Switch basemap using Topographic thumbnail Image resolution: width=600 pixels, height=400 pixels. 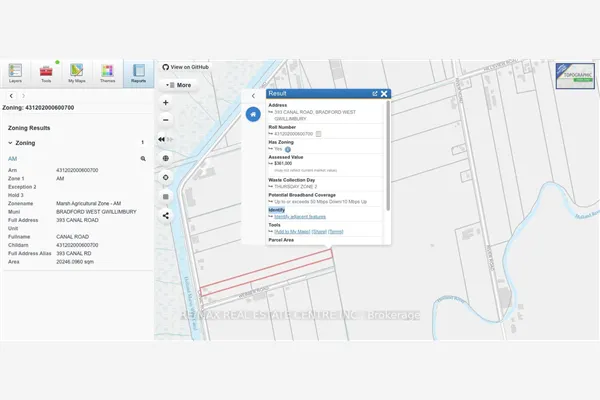tap(575, 76)
